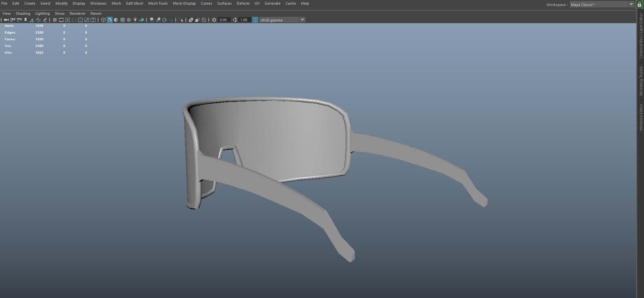Viewport: 644px width, 298px height.
Task: Toggle the Safe Title icon
Action: 93,20
